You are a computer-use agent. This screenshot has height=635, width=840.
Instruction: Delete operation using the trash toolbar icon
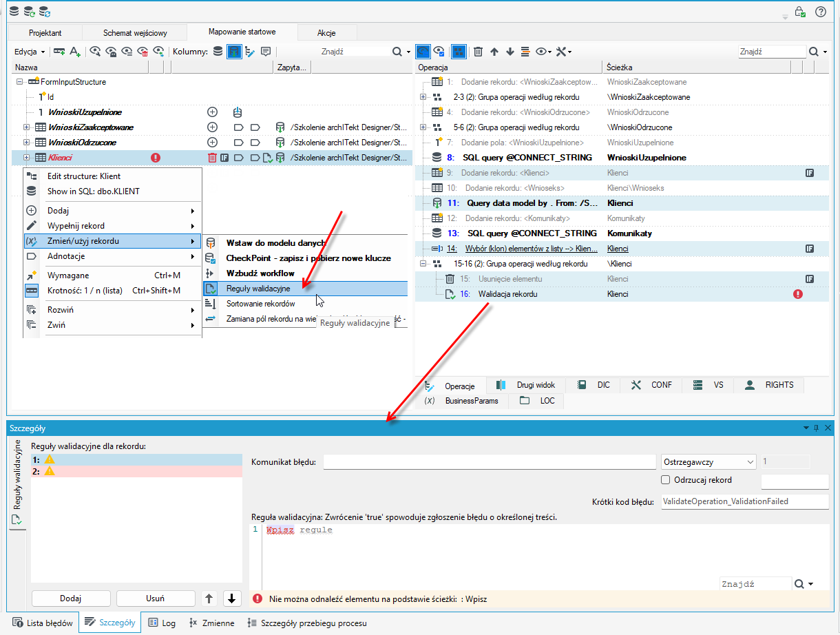pos(478,52)
